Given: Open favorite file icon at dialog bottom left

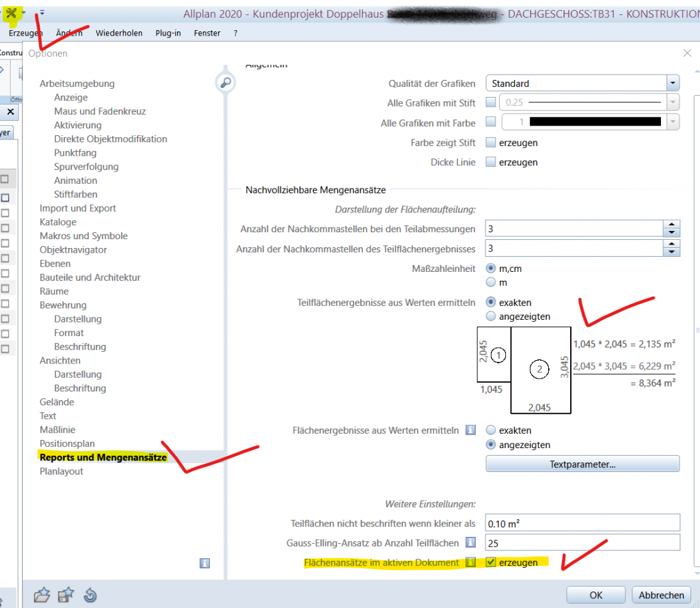Looking at the screenshot, I should pos(41,595).
